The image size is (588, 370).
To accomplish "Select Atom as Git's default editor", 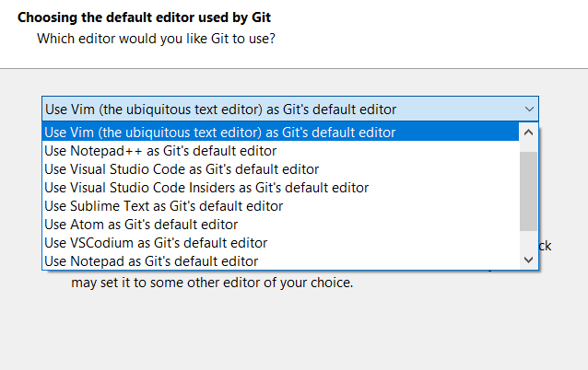I will [x=141, y=225].
